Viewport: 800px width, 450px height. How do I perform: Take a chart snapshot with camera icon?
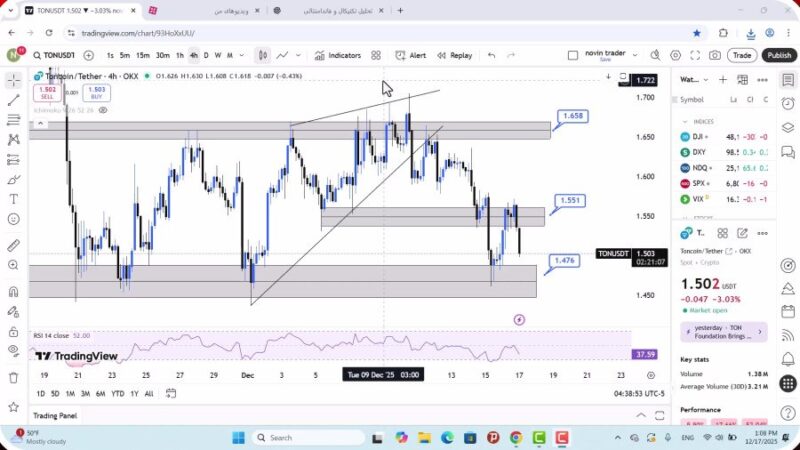[716, 56]
